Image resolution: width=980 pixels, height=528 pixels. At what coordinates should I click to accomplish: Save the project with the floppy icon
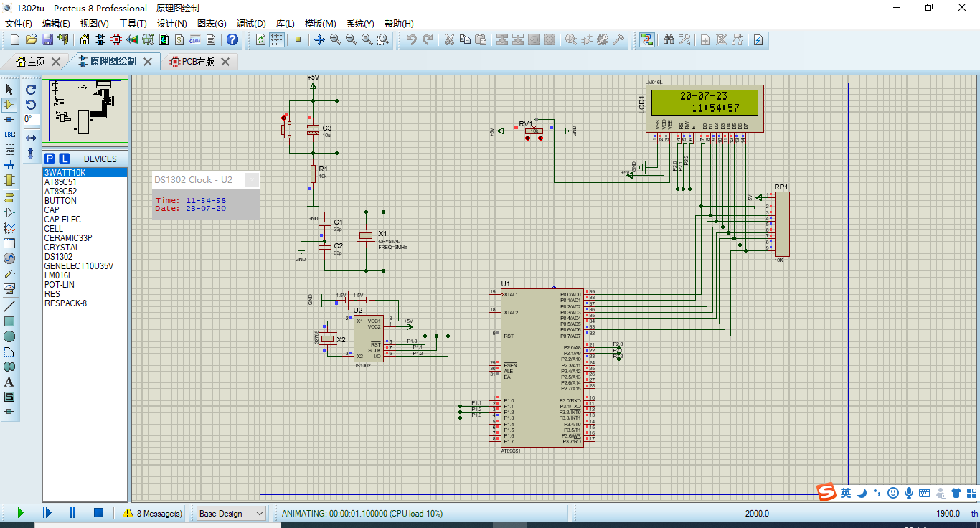[x=47, y=39]
